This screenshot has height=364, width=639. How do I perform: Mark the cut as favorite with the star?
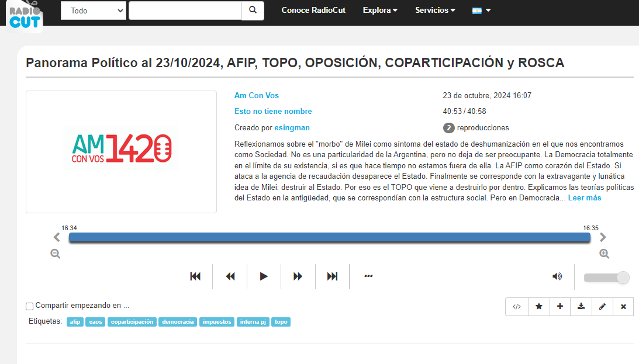click(538, 306)
